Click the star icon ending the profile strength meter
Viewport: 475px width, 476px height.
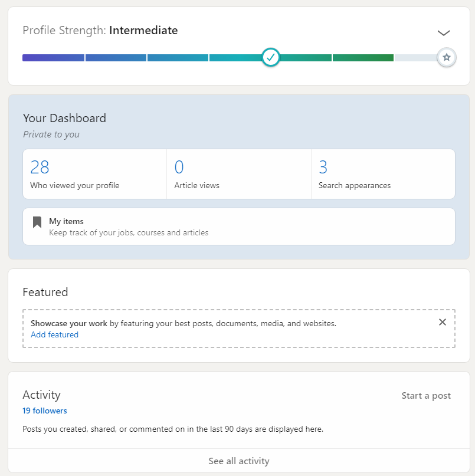pyautogui.click(x=447, y=57)
